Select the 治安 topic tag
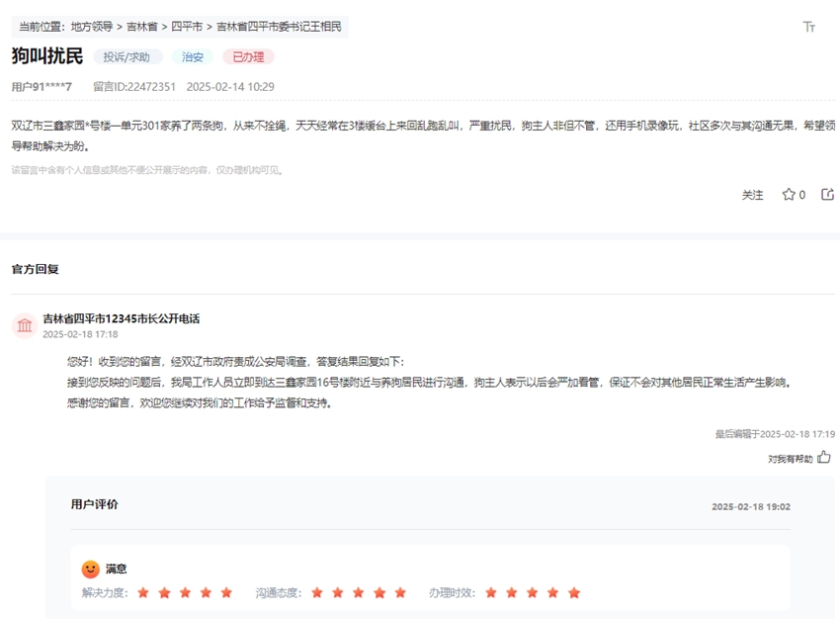The image size is (840, 619). (x=192, y=56)
